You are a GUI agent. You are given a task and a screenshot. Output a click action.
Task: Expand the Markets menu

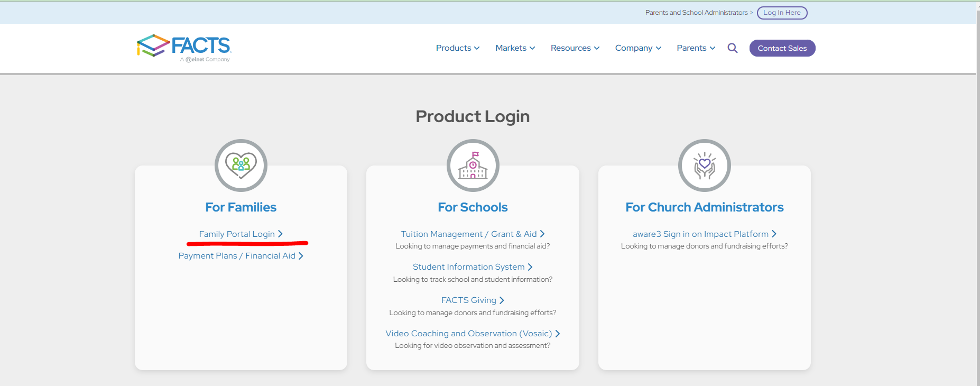[515, 48]
